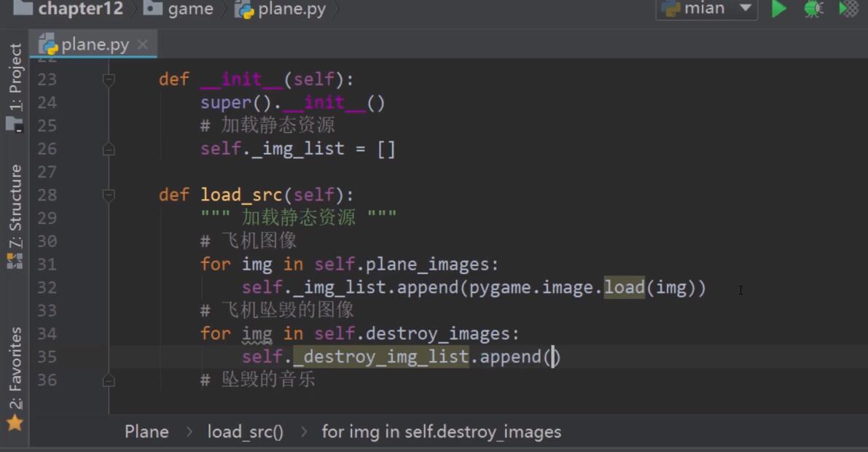Click 'pygame.image' on line 32
868x452 pixels.
coord(531,287)
